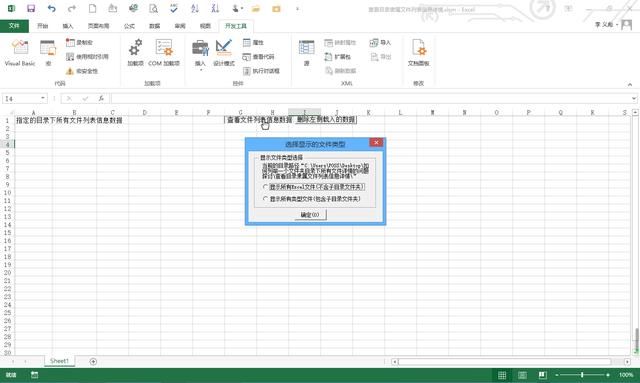Open the Macros (宏) list
Viewport: 640px width, 383px height.
(x=48, y=53)
